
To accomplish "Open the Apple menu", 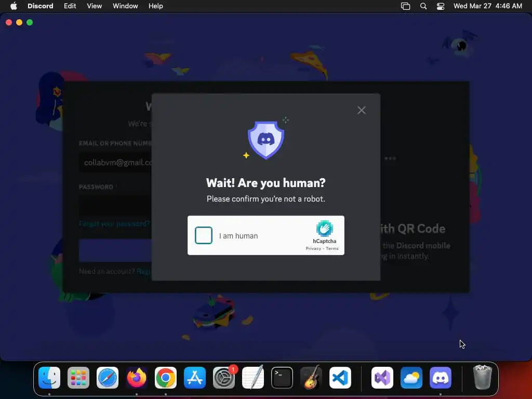I will pos(14,6).
